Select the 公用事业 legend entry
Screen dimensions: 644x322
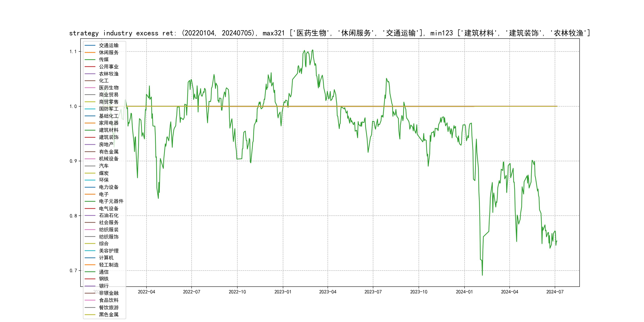tap(109, 67)
